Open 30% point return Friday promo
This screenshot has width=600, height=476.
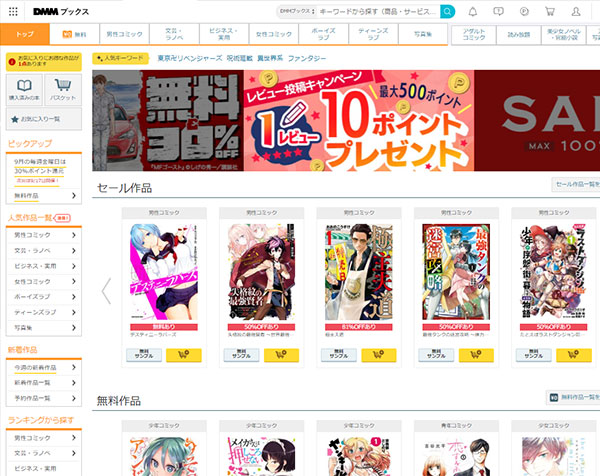point(40,171)
